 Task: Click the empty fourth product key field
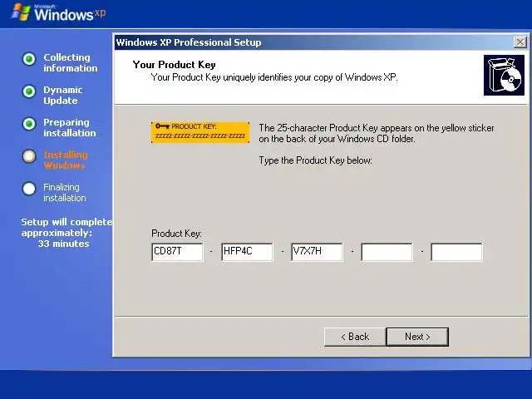[387, 252]
